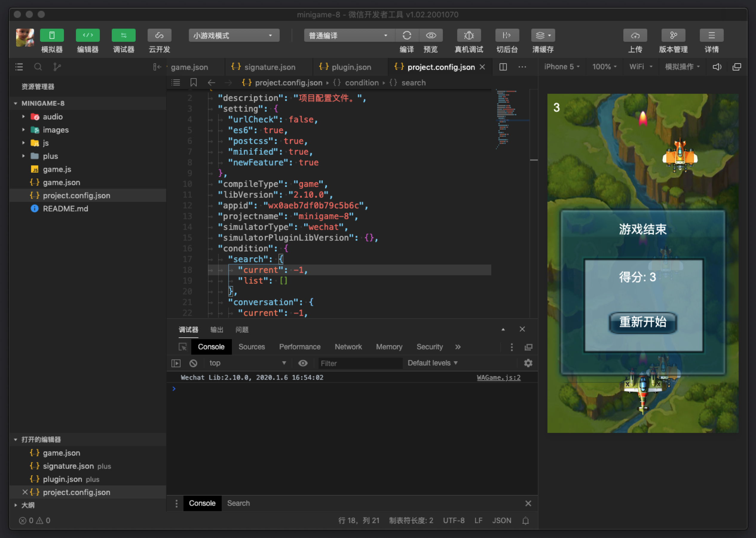
Task: Select the Console tab in debugger panel
Action: (x=210, y=347)
